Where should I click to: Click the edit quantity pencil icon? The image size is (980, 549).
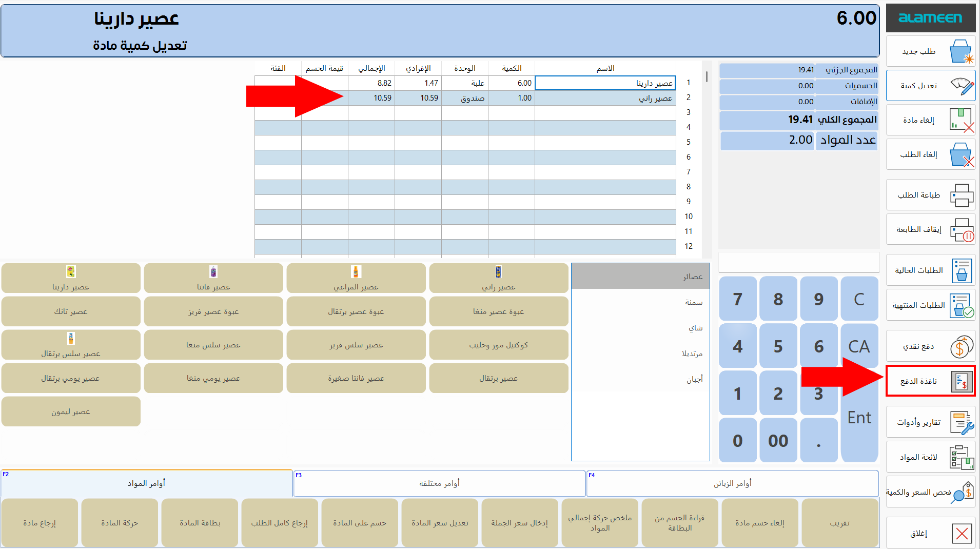pyautogui.click(x=961, y=86)
